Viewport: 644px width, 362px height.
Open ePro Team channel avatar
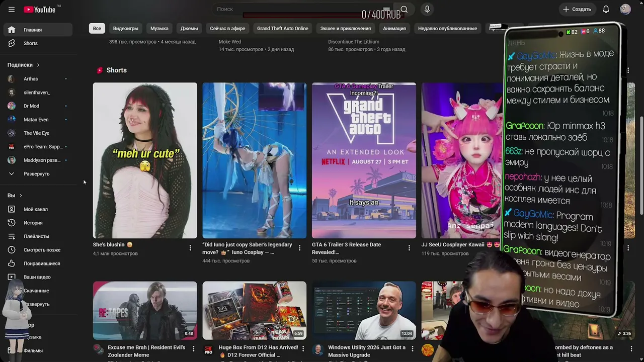[x=12, y=147]
